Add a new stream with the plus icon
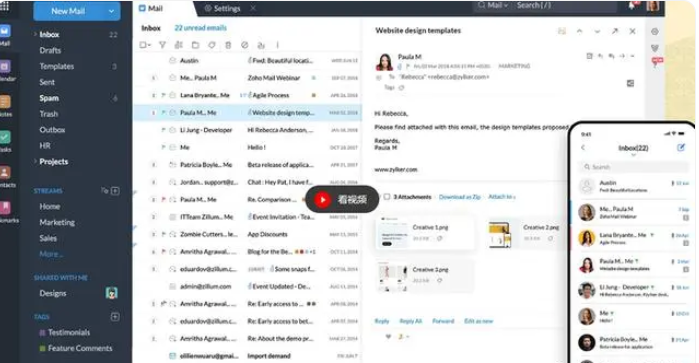 [x=115, y=191]
